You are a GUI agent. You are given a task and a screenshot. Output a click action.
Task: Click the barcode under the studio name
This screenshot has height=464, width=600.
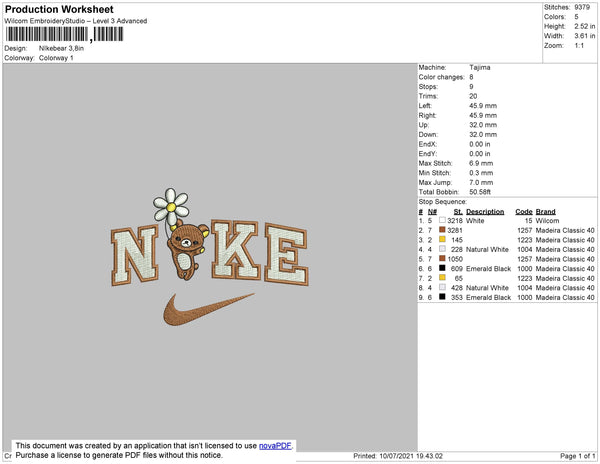64,34
